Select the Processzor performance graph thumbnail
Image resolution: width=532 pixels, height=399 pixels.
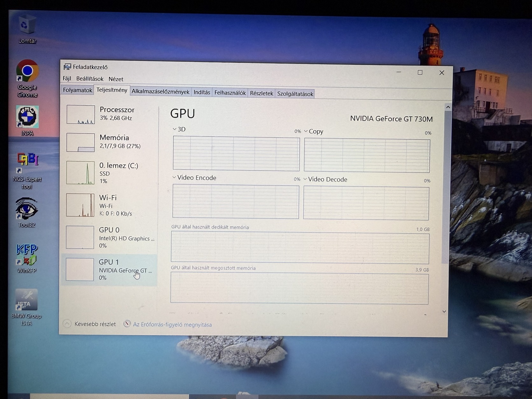pyautogui.click(x=80, y=114)
